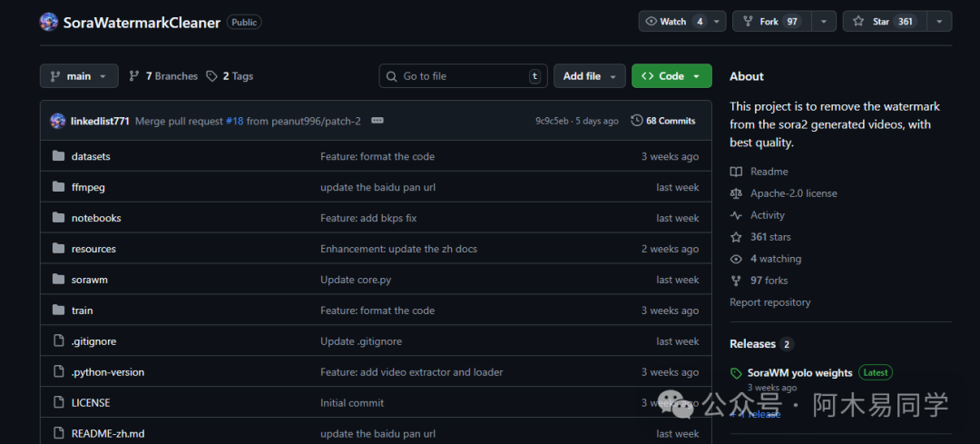
Task: View the 4 watching link
Action: pyautogui.click(x=776, y=259)
